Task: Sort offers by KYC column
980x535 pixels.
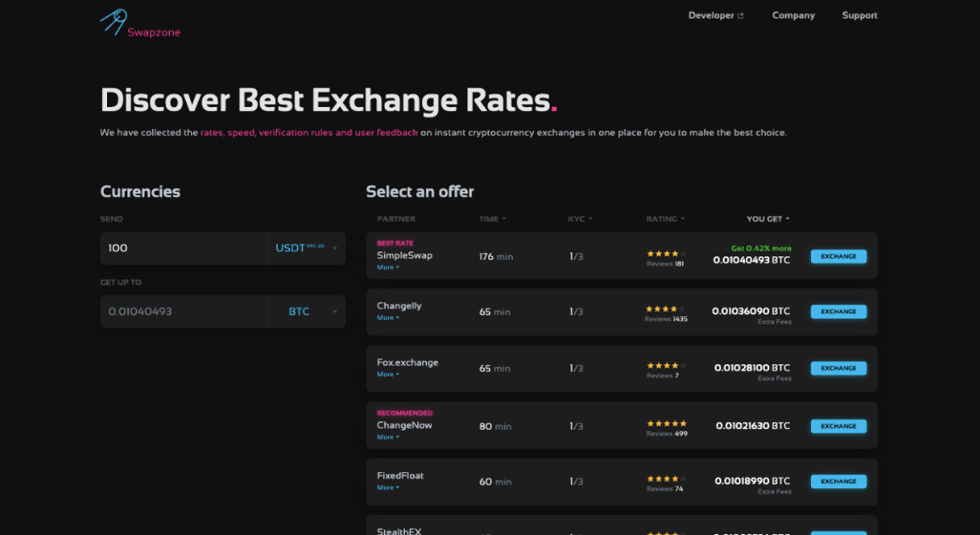Action: [x=579, y=219]
